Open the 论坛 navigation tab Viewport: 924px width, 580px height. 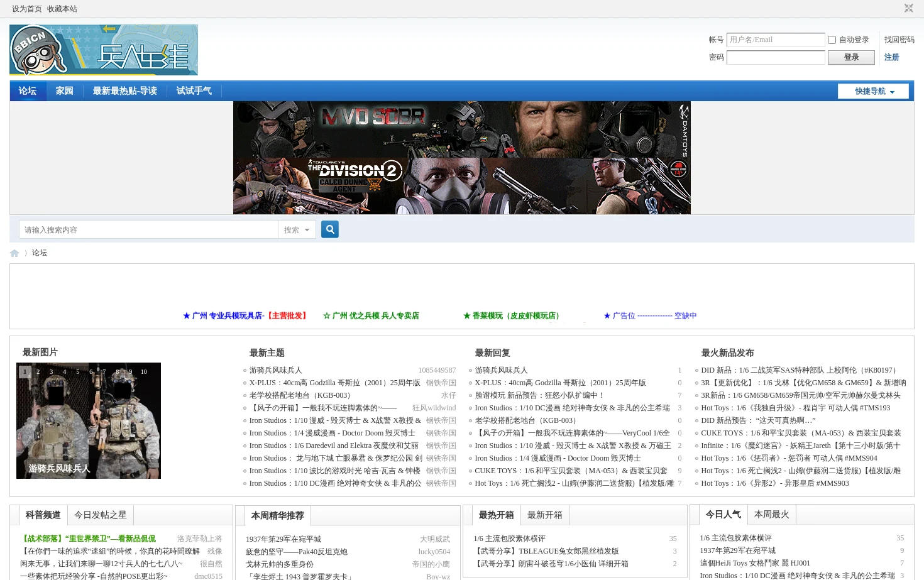28,91
